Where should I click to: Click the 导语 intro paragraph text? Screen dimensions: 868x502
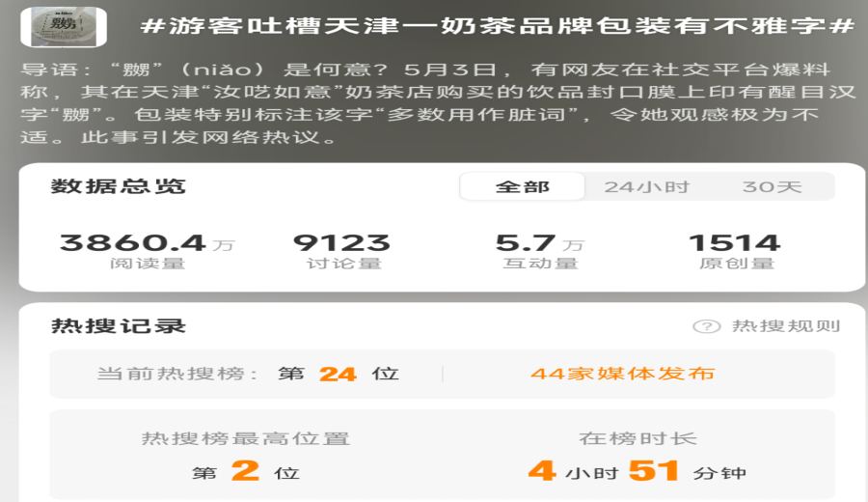click(437, 103)
